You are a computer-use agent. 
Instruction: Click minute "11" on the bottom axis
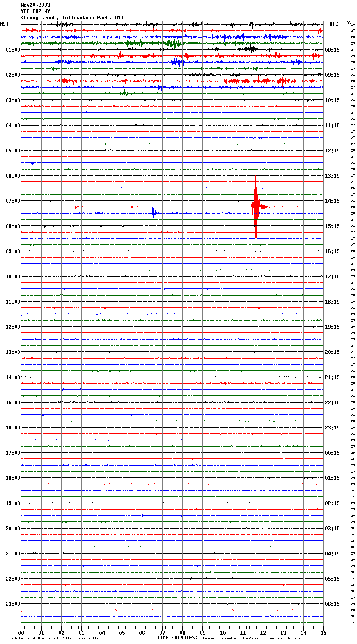tap(243, 633)
